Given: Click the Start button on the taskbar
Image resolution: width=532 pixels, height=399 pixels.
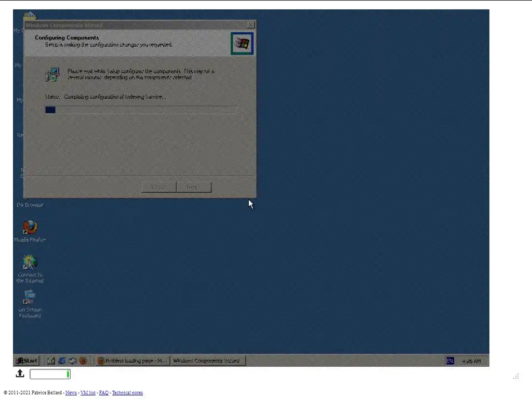Looking at the screenshot, I should [x=26, y=361].
